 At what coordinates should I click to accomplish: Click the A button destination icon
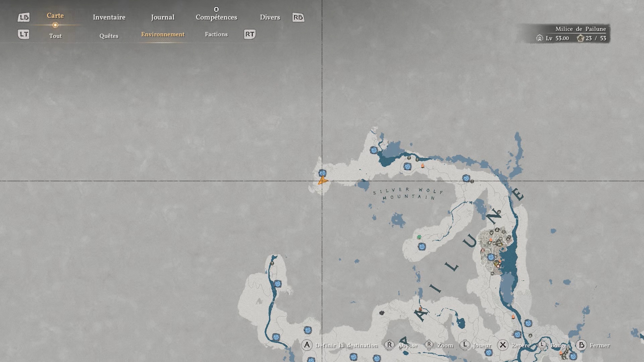307,345
